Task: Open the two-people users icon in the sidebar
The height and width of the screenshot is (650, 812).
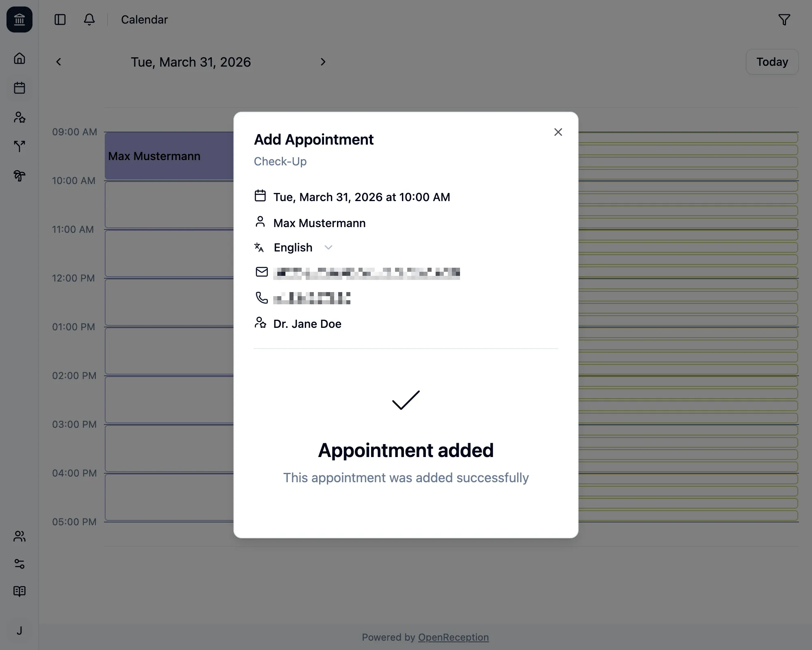Action: [19, 536]
